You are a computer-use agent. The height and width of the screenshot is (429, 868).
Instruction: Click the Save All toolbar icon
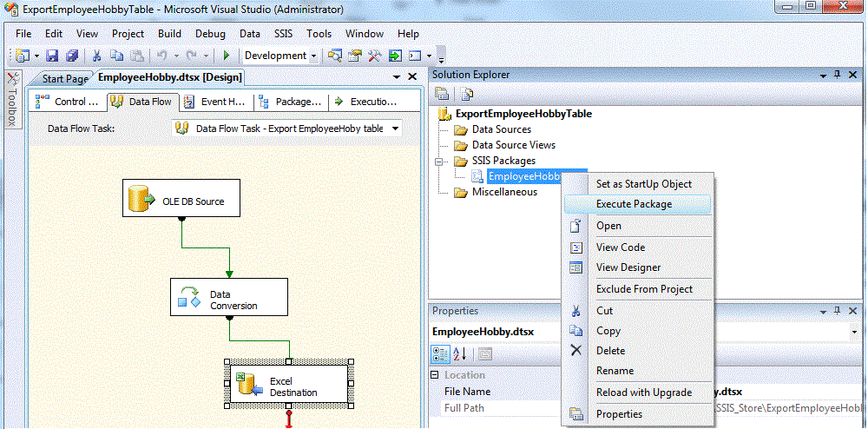[72, 56]
